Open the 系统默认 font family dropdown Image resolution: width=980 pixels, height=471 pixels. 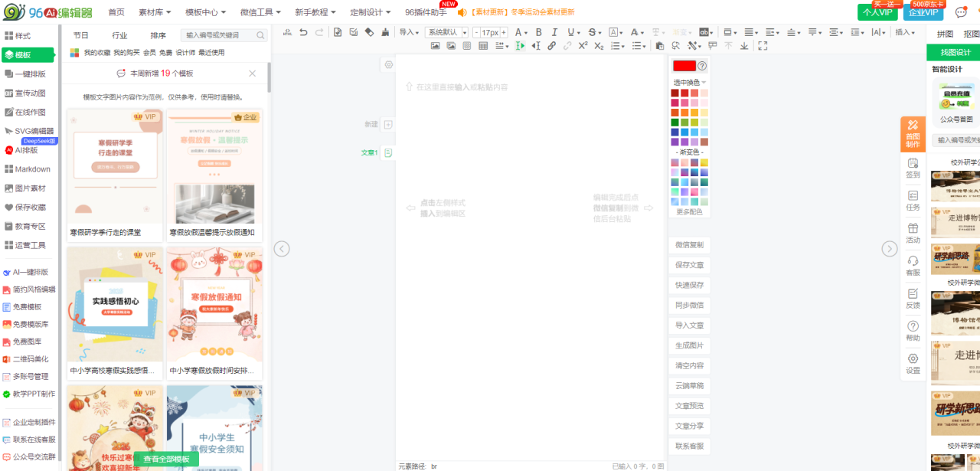(447, 33)
